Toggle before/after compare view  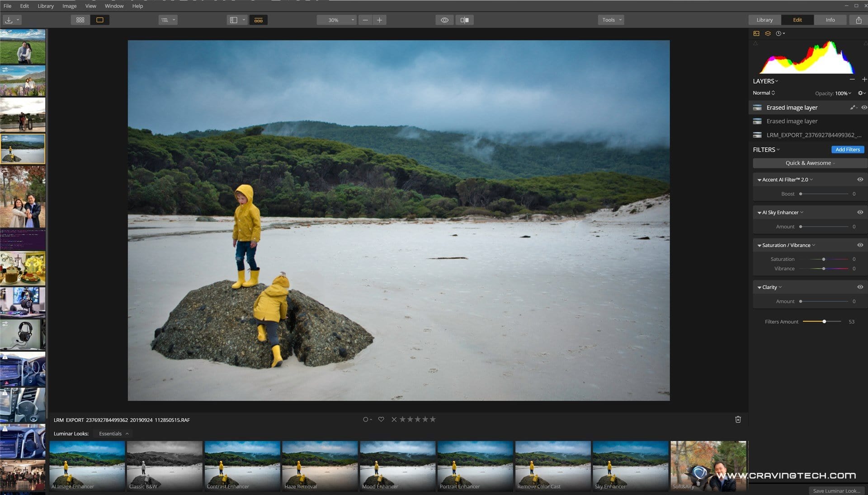[x=464, y=20]
